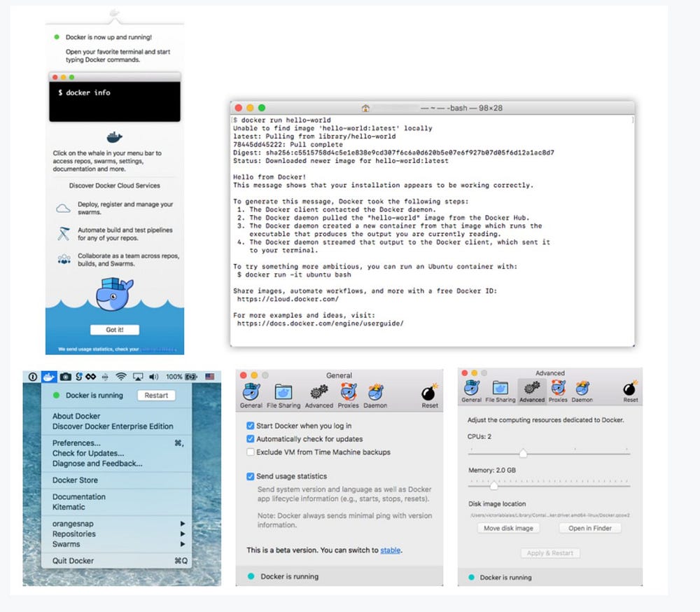Click Open in Finder button
Image resolution: width=700 pixels, height=612 pixels.
(x=589, y=528)
